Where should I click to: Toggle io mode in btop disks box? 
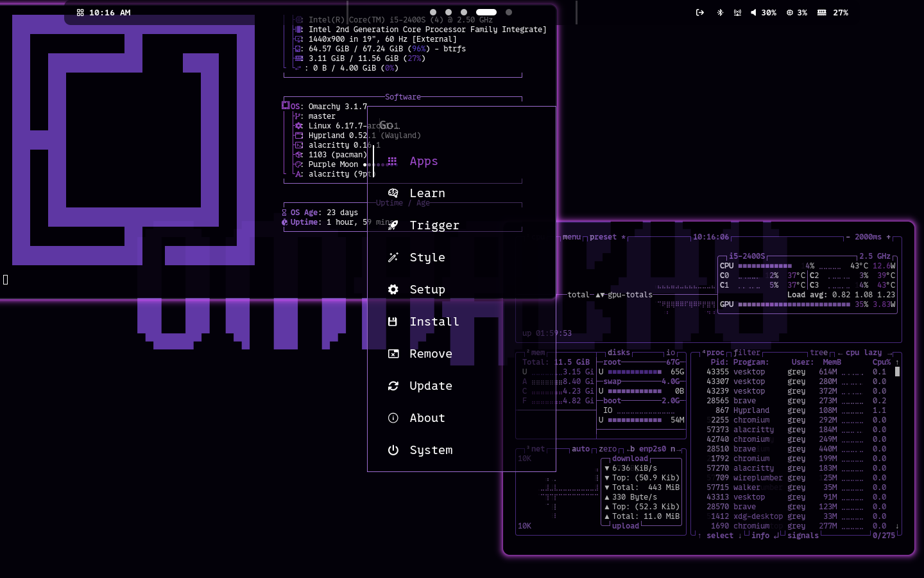[x=671, y=353]
